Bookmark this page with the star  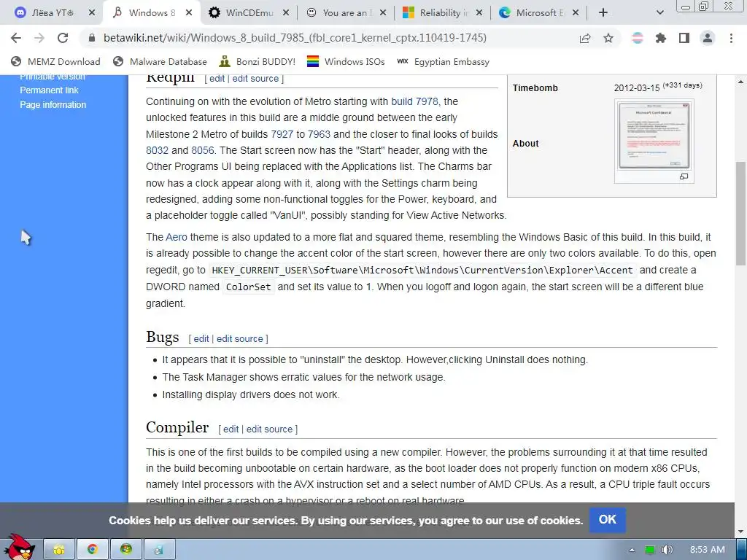click(608, 38)
